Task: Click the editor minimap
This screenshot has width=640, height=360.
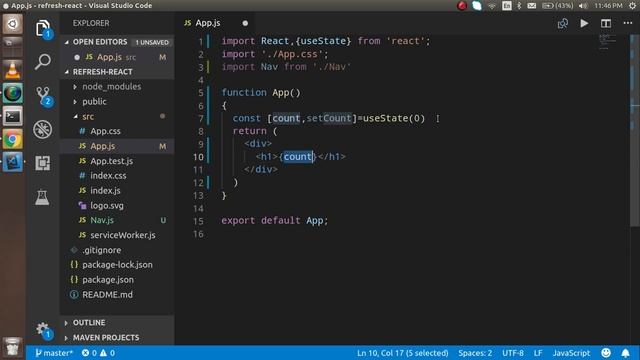Action: tap(608, 42)
